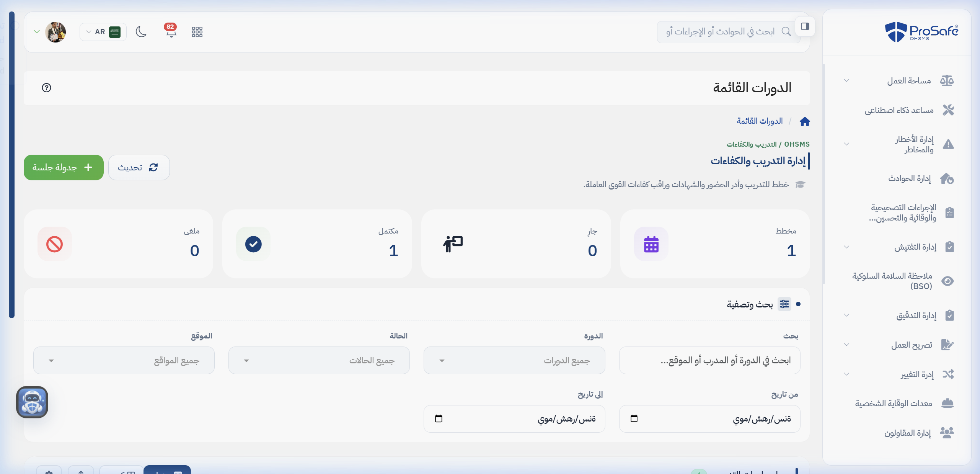Click the green جدولة جلسة button
980x474 pixels.
[64, 167]
